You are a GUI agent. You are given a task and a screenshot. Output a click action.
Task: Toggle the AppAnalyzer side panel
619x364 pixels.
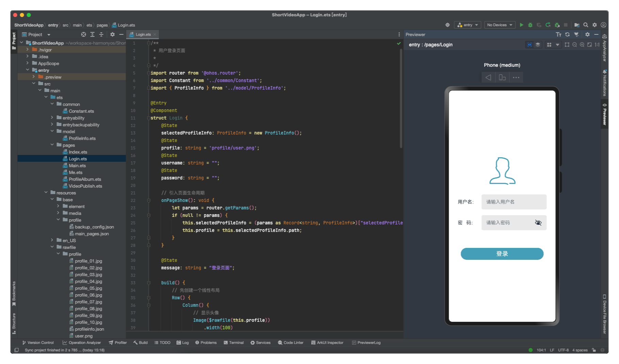pyautogui.click(x=605, y=48)
